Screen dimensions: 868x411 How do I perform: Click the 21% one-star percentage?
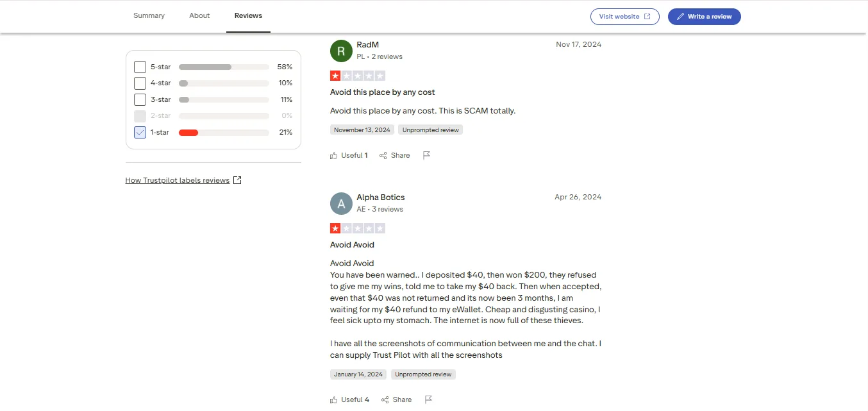(285, 133)
